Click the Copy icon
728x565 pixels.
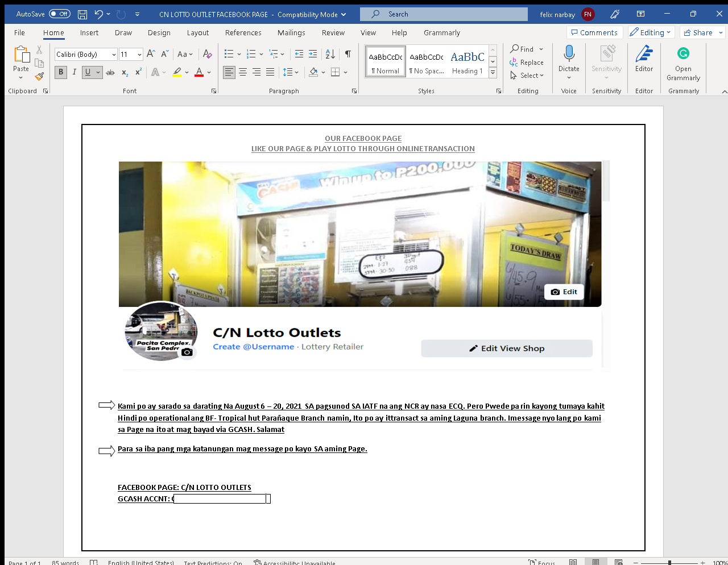tap(39, 63)
